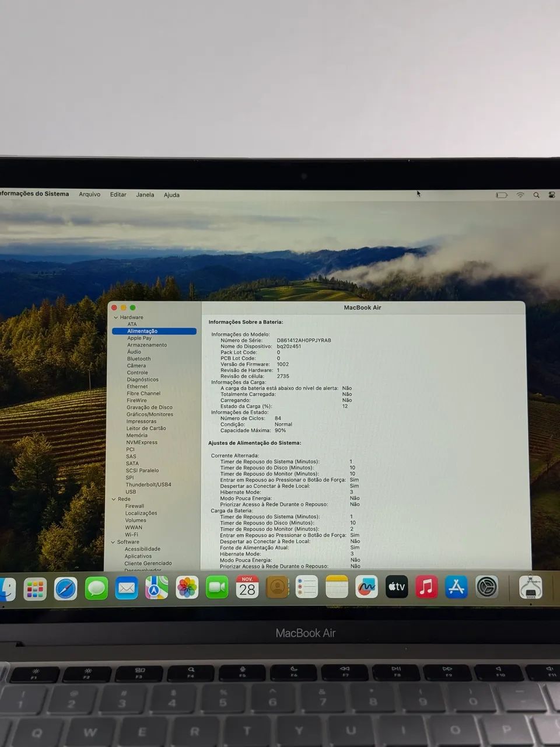Image resolution: width=560 pixels, height=747 pixels.
Task: Select the Câmera entry in the sidebar
Action: click(x=136, y=365)
